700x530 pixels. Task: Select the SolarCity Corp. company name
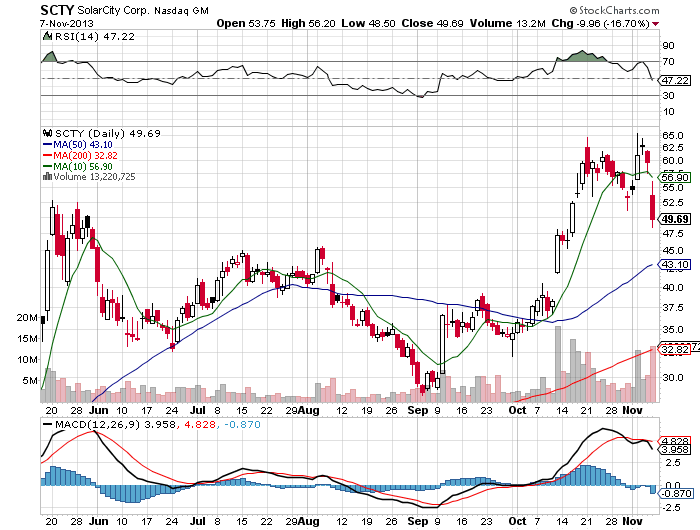(x=113, y=10)
